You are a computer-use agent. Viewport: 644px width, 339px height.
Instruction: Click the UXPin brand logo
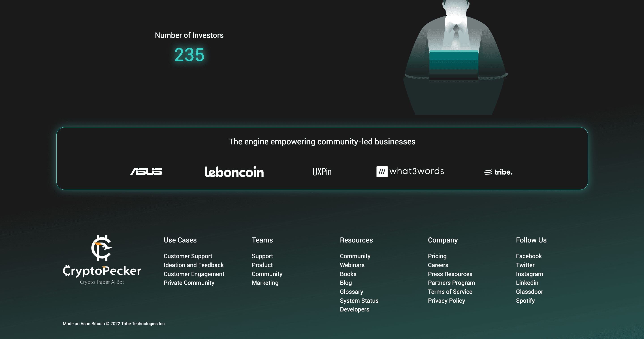point(322,172)
